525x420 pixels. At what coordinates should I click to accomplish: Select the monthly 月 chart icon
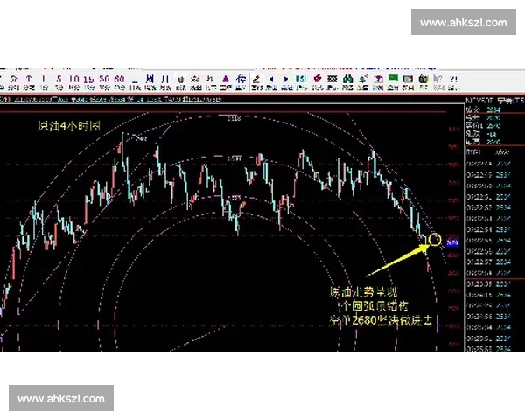click(165, 82)
